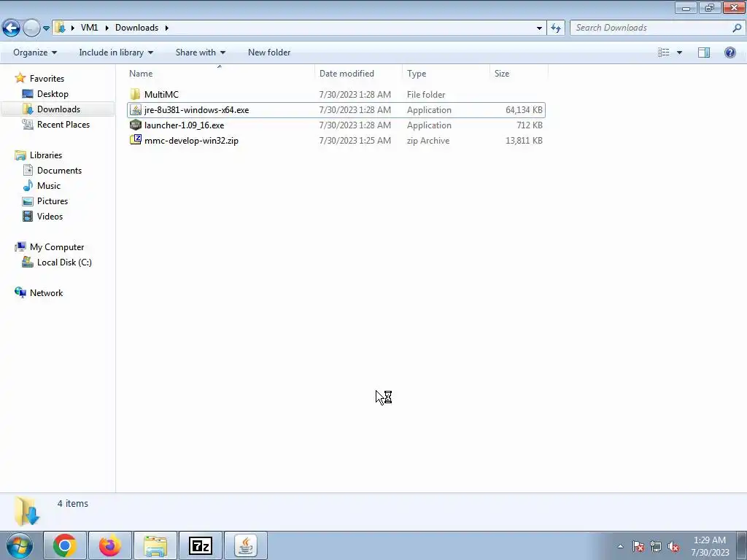The height and width of the screenshot is (560, 747).
Task: Open the Action Center flag icon
Action: (638, 546)
